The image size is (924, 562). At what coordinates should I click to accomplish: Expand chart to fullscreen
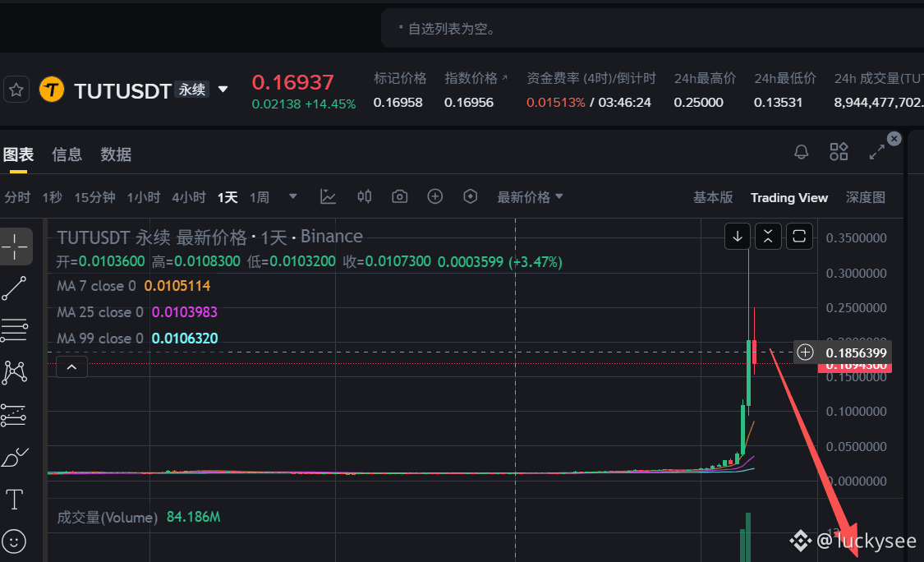click(877, 152)
